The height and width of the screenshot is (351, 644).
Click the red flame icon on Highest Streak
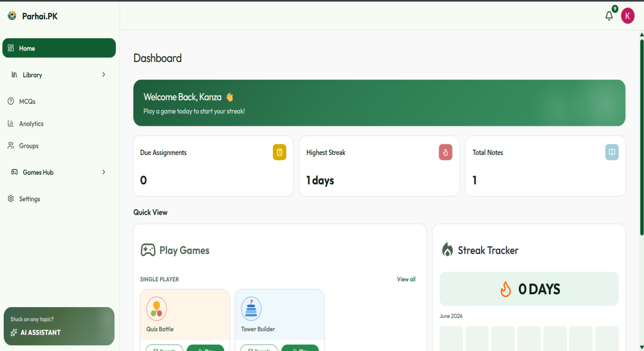pyautogui.click(x=445, y=152)
